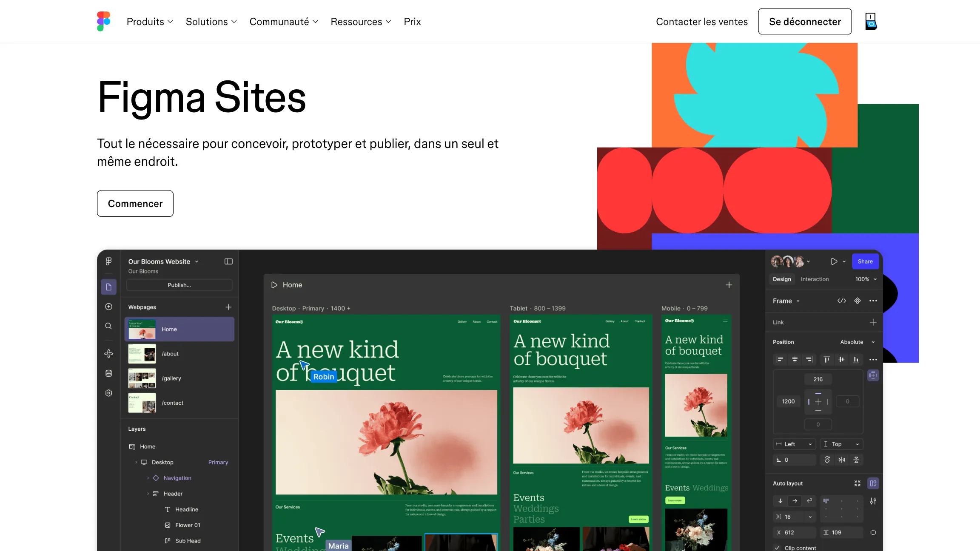980x551 pixels.
Task: Open the Produits dropdown menu
Action: (x=150, y=22)
